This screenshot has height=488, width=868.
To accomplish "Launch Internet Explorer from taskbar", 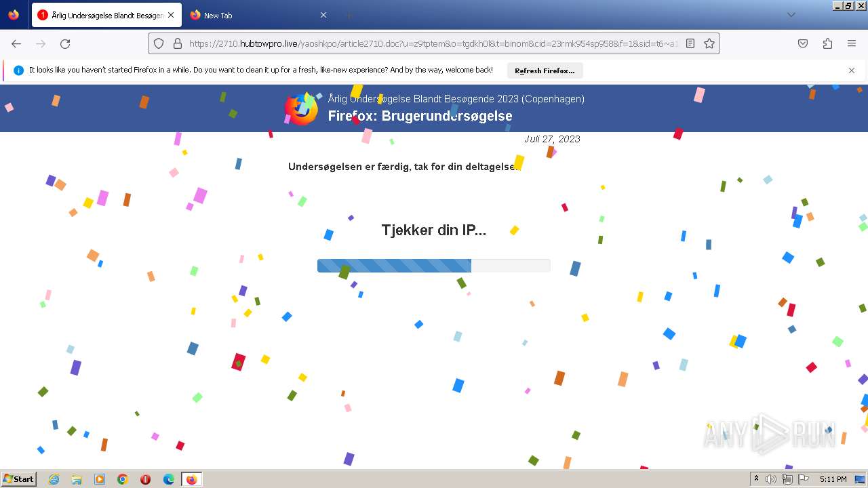I will pos(54,479).
